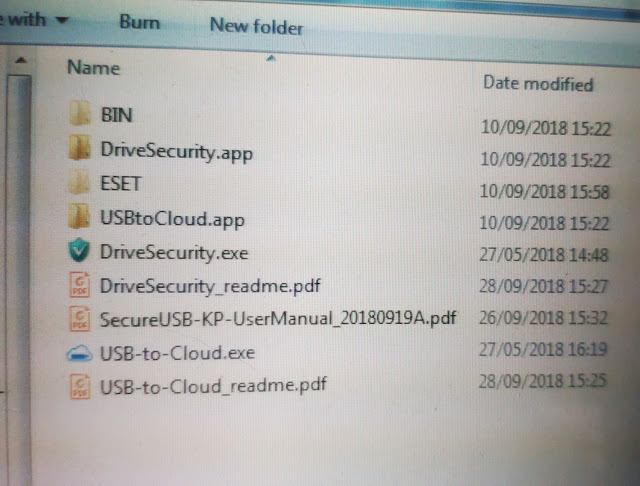Click the BIN folder icon
Image resolution: width=640 pixels, height=486 pixels.
[79, 113]
